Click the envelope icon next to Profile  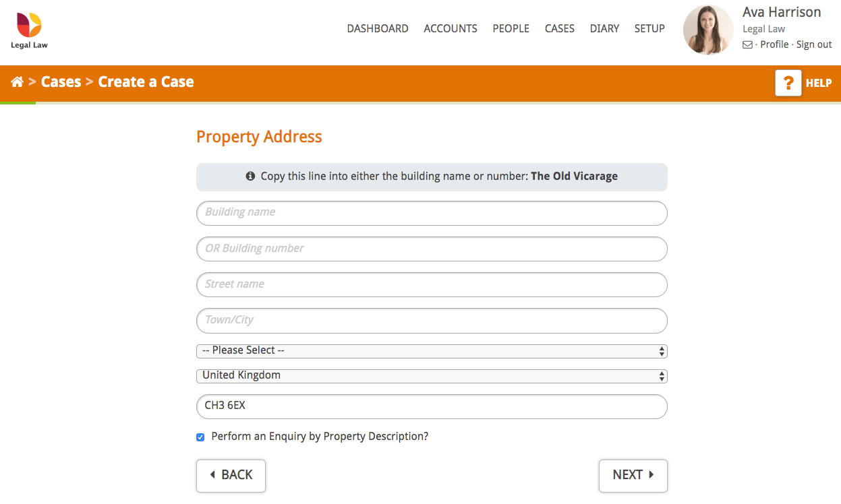(x=747, y=44)
